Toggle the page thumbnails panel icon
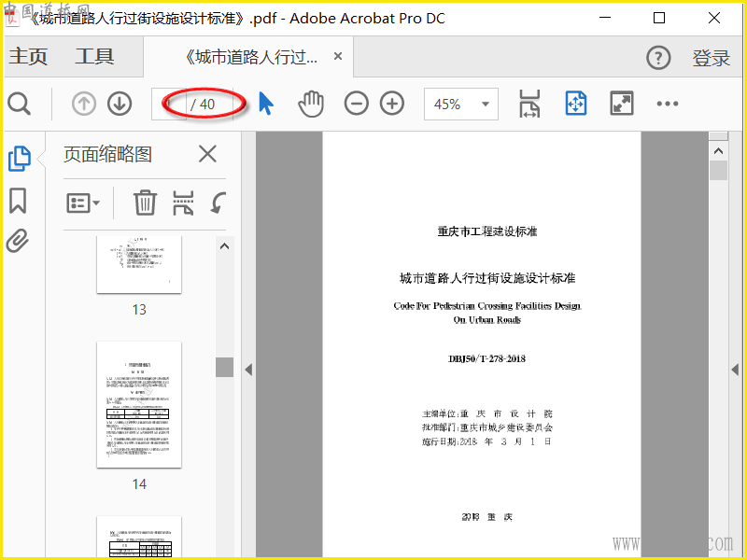The image size is (747, 560). click(20, 159)
